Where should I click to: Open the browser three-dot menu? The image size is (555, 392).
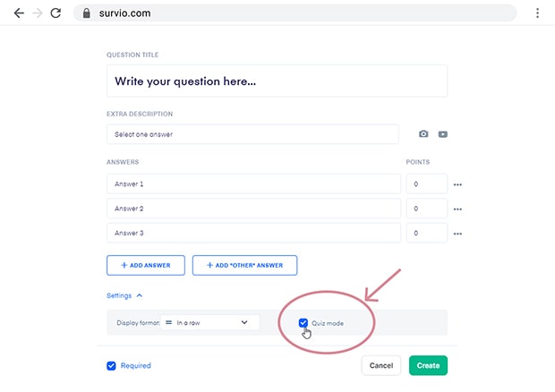click(537, 13)
